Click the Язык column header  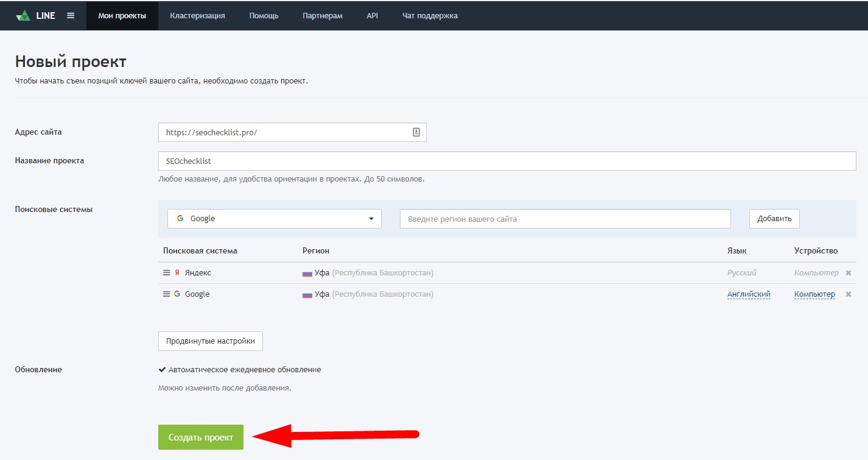[737, 250]
